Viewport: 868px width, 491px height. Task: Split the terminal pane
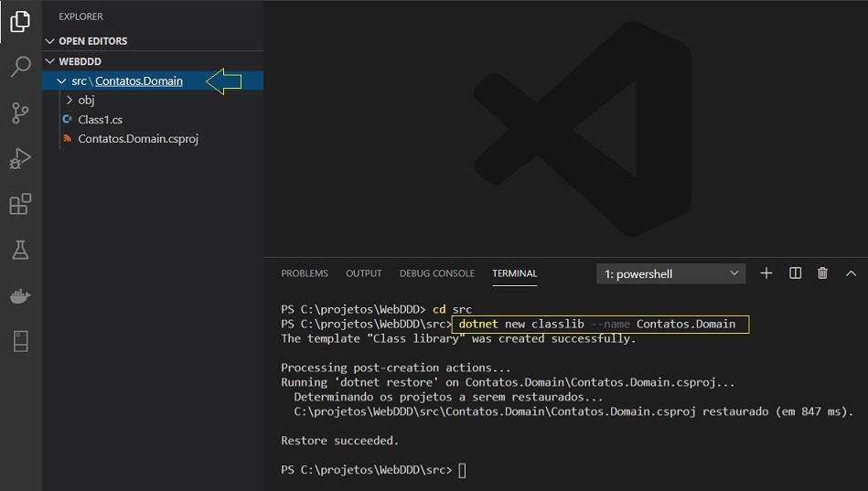(795, 272)
